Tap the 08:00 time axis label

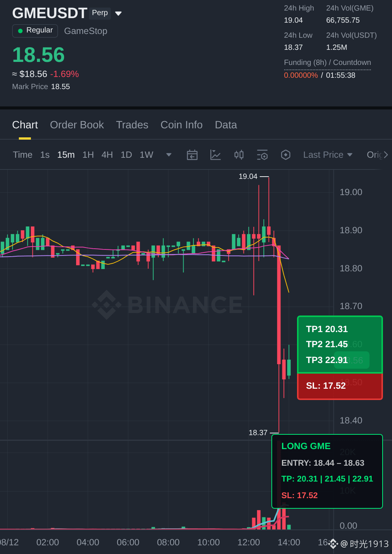(168, 542)
